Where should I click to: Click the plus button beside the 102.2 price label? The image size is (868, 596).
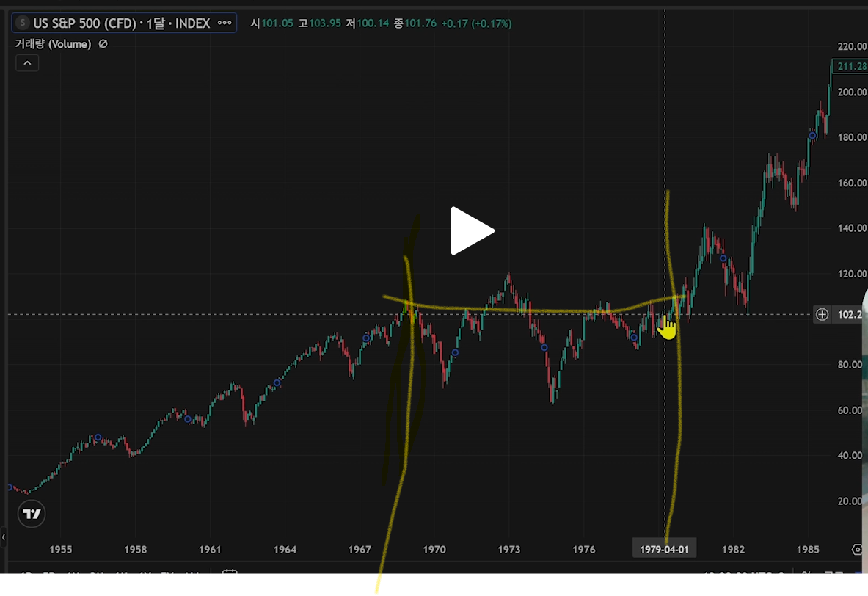(x=822, y=315)
